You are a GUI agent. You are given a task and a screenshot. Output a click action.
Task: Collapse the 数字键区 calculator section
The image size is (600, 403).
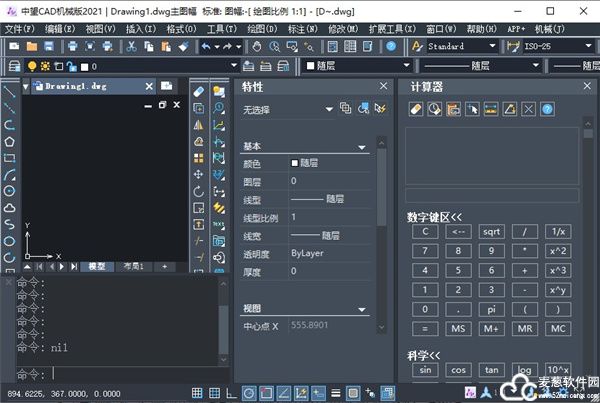[434, 217]
